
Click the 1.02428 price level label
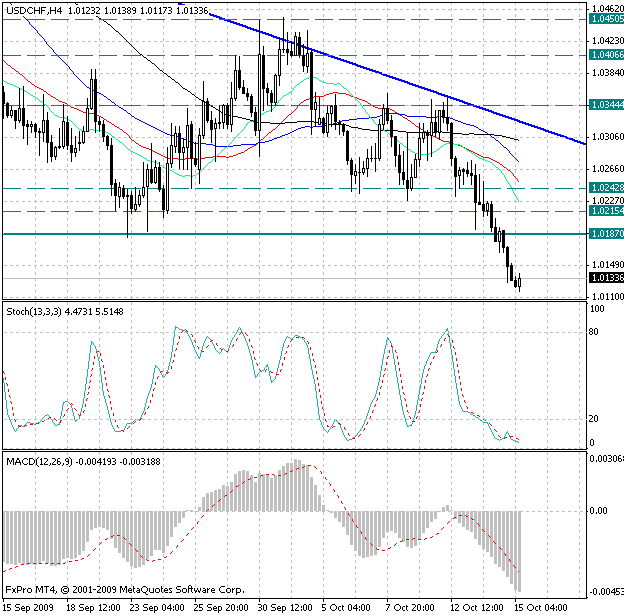coord(605,188)
